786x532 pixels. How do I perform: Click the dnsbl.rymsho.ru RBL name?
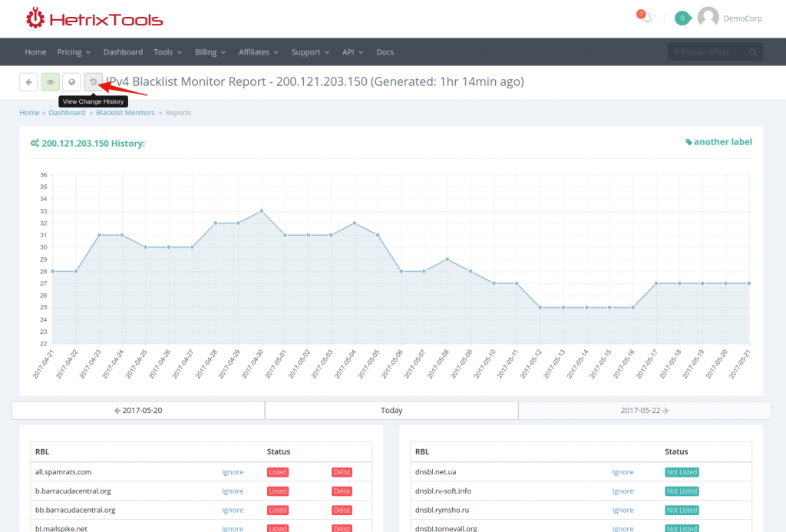pos(442,510)
